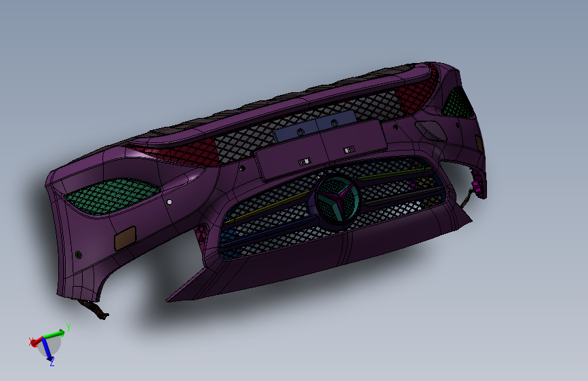Viewport: 588px width, 381px height.
Task: Click the Y label on the triad
Action: pos(68,327)
